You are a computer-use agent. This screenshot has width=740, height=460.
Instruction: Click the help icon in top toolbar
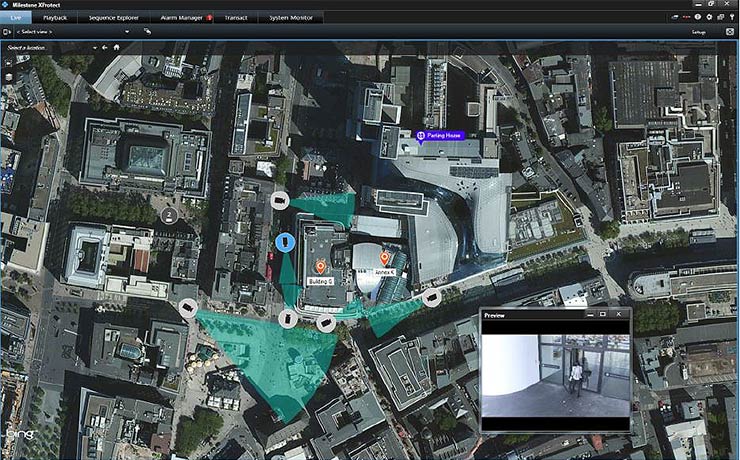pos(697,17)
